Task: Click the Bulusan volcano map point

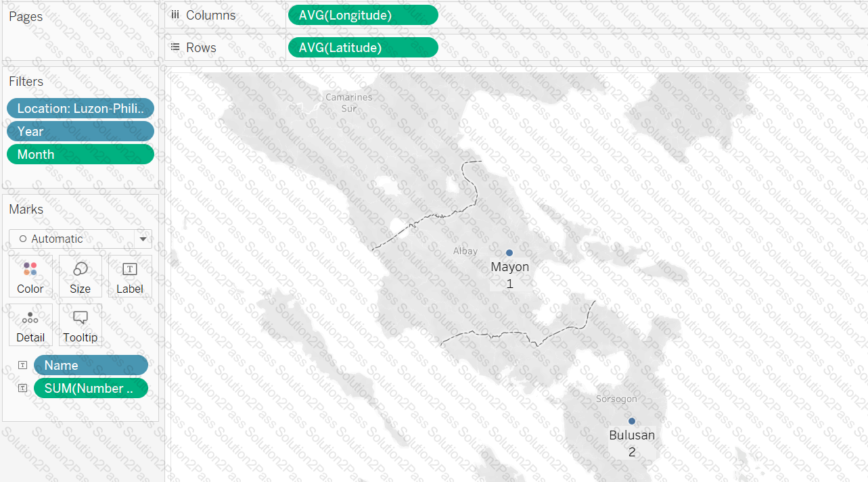Action: [632, 420]
